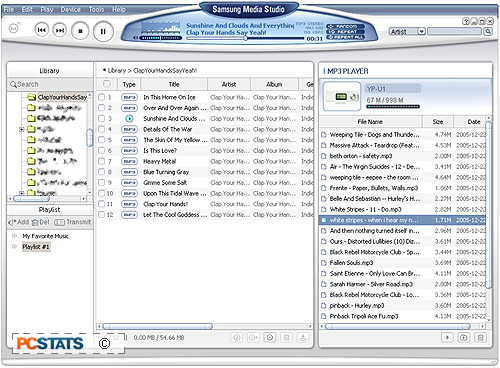This screenshot has height=368, width=500.
Task: Delete the playlist using the Del button
Action: point(41,222)
